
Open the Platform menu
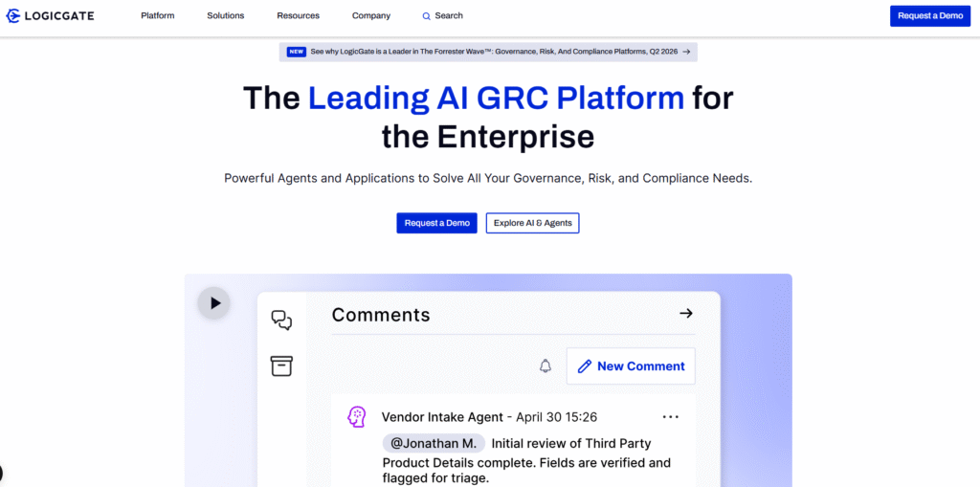158,15
